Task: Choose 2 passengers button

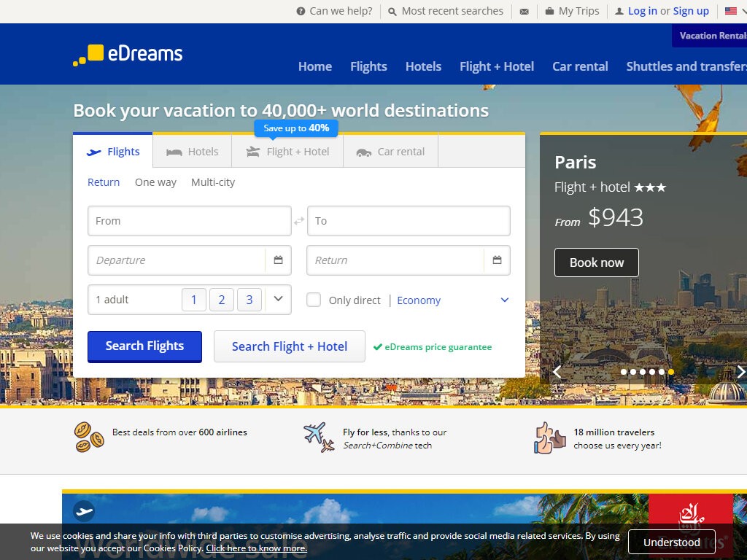Action: coord(222,300)
